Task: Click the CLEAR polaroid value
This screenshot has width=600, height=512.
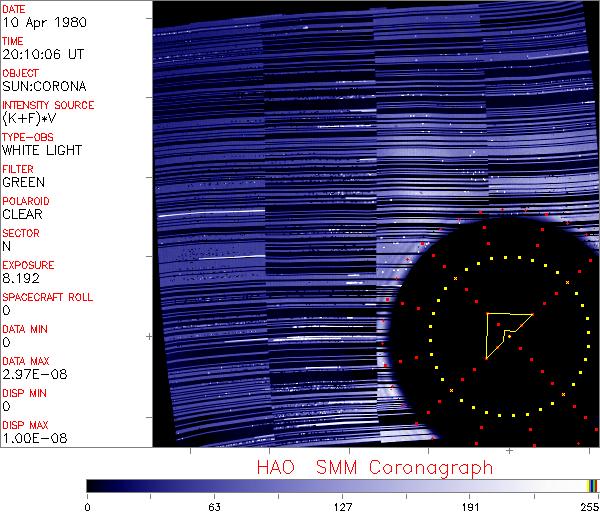Action: tap(22, 214)
